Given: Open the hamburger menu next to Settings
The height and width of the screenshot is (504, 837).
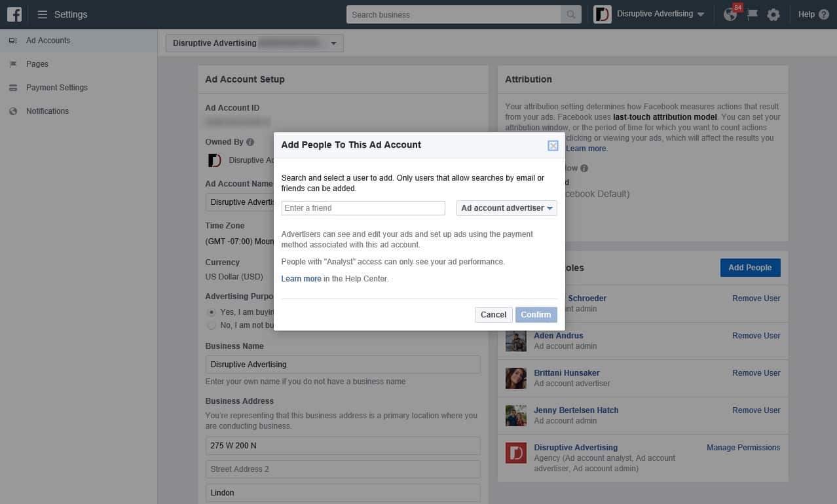Looking at the screenshot, I should pos(43,14).
